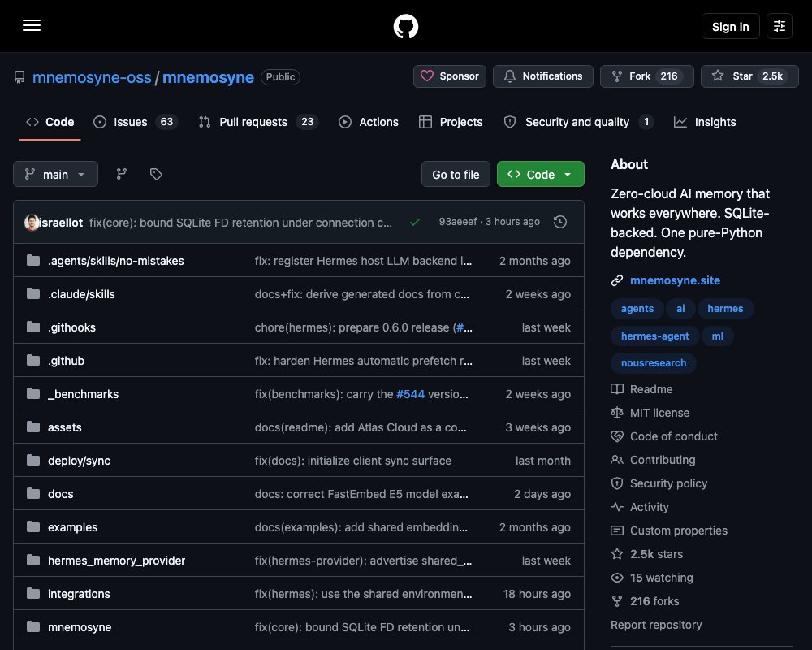The height and width of the screenshot is (650, 812).
Task: Open israellot's avatar image
Action: 32,223
